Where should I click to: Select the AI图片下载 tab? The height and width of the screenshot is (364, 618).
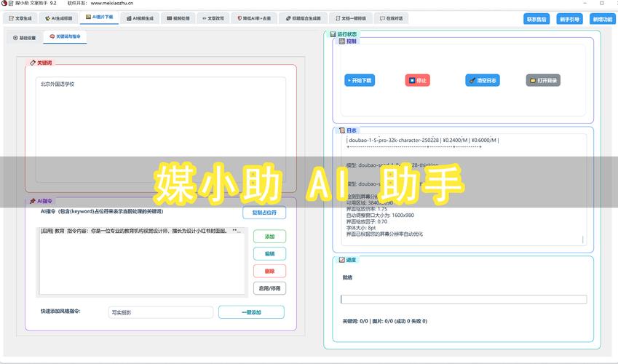click(99, 17)
